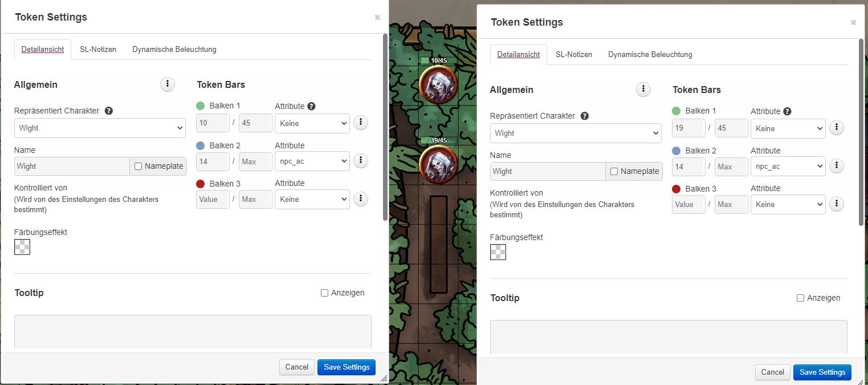Screen dimensions: 868x385
Task: Toggle Tooltip Anzeigen checkbox in right dialog
Action: pyautogui.click(x=800, y=298)
